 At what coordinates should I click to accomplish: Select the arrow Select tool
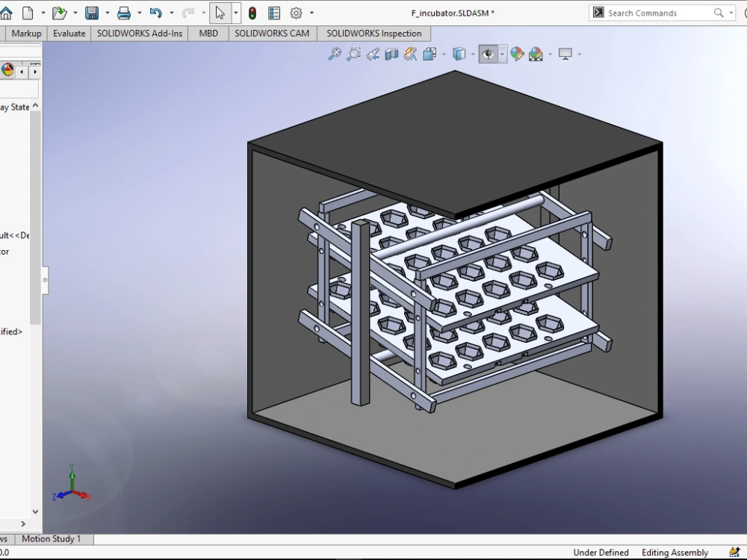[220, 13]
